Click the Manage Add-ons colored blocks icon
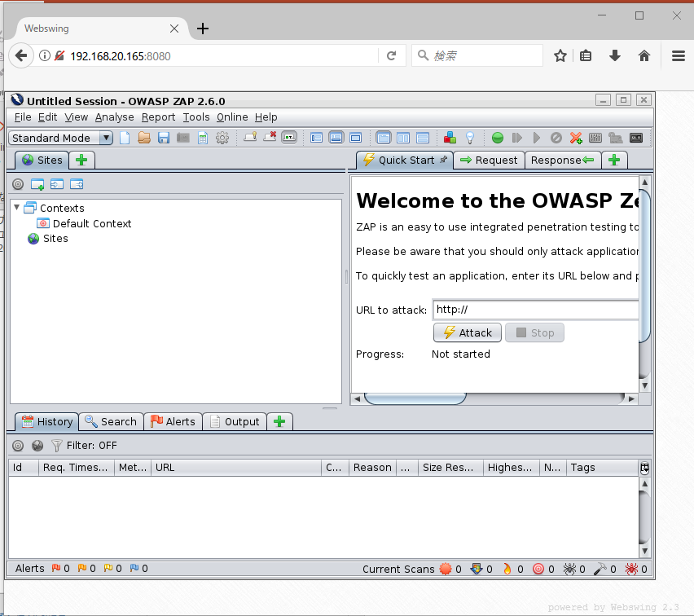Screen dimensions: 694x616 point(450,139)
